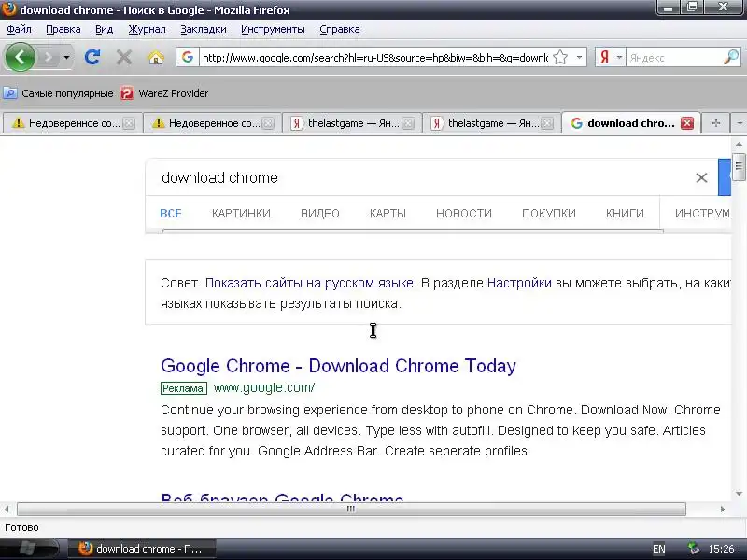Open the Самые популярные bookmark folder
The height and width of the screenshot is (560, 747).
[59, 93]
